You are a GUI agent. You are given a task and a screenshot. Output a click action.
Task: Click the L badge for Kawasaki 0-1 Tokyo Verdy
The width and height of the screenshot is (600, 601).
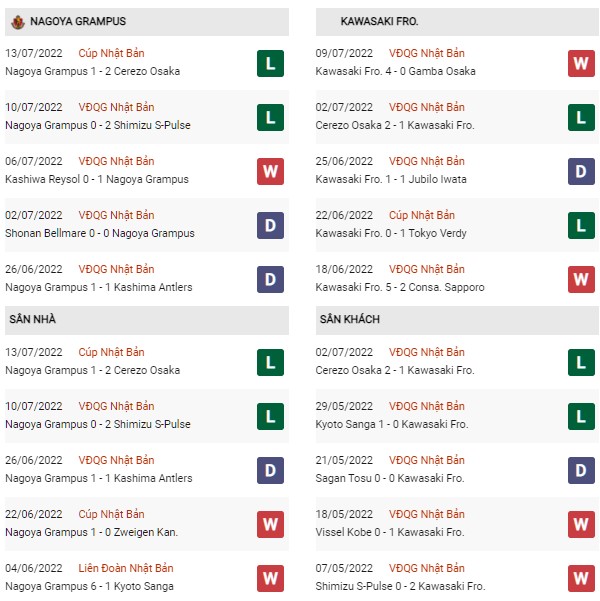click(581, 225)
